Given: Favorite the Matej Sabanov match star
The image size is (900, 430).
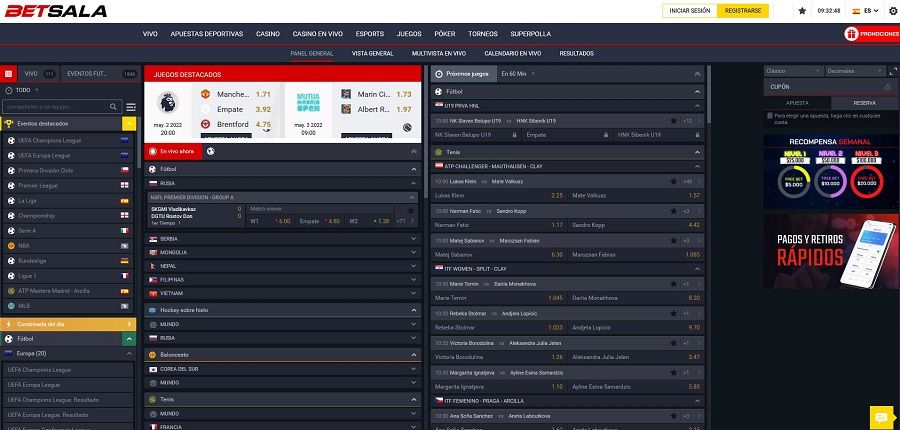Looking at the screenshot, I should coord(673,241).
